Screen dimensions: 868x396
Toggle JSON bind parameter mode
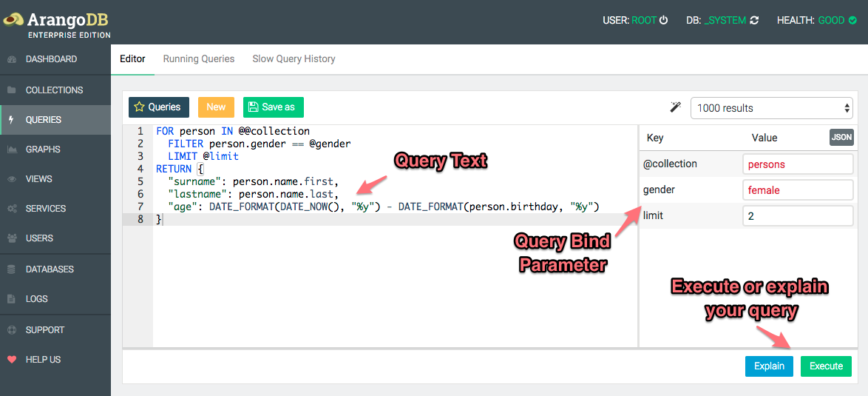[841, 137]
